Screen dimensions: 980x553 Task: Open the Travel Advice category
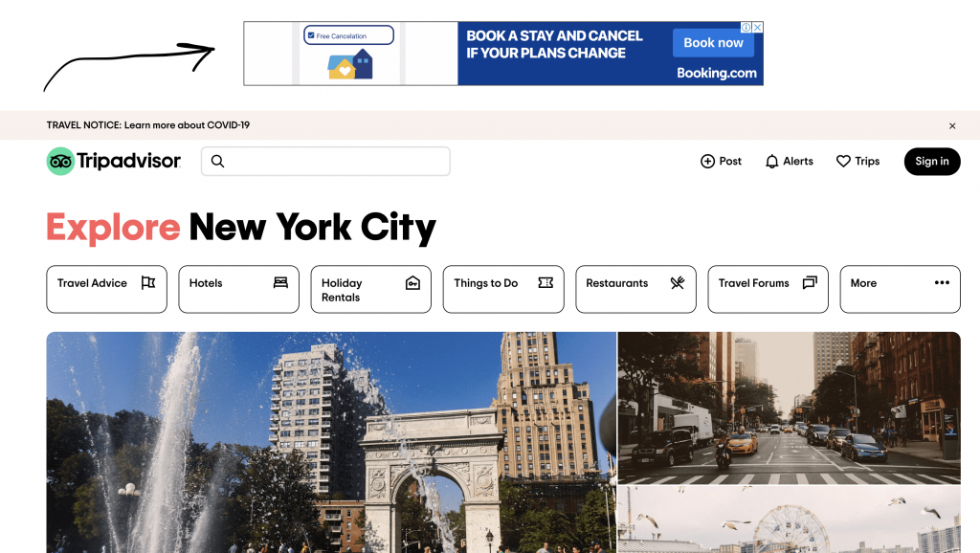(x=107, y=289)
